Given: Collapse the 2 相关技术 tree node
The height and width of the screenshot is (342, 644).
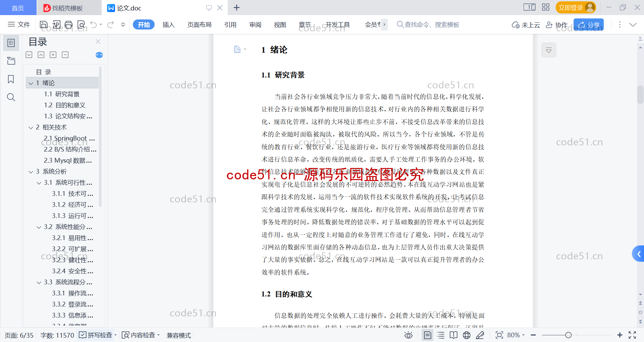Looking at the screenshot, I should (x=31, y=127).
